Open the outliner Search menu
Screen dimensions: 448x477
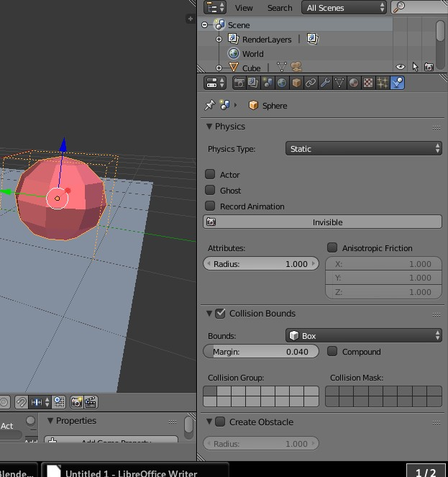point(280,8)
